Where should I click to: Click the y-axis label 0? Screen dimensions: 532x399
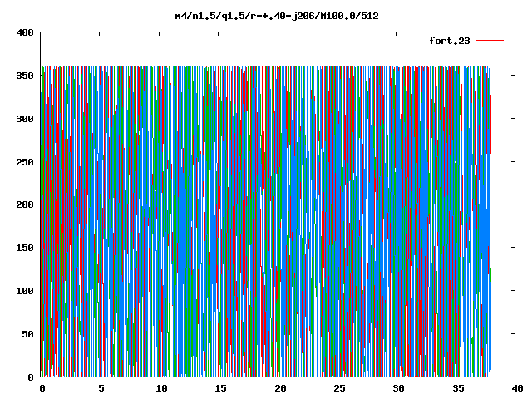click(31, 377)
